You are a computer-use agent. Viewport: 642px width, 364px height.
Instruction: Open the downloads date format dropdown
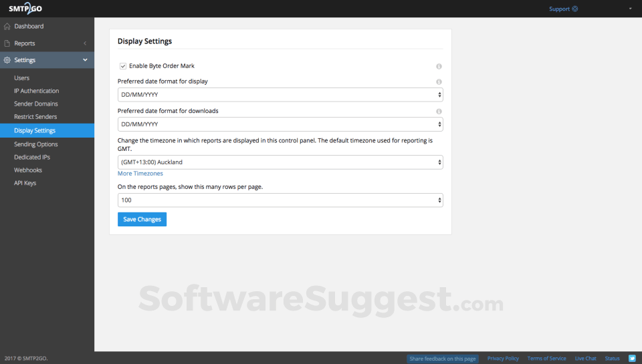coord(280,124)
